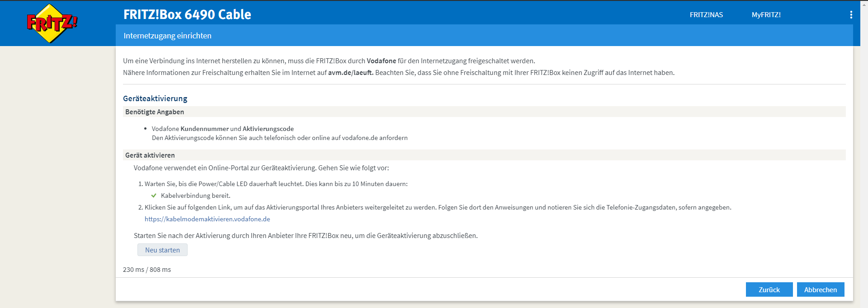Click the bold Kundennummer text
The image size is (868, 308).
[x=204, y=129]
